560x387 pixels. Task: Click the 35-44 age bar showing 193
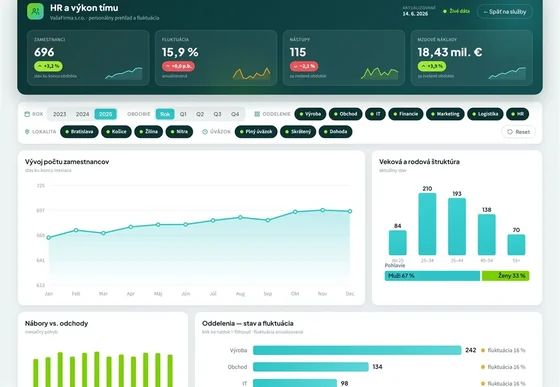[457, 227]
